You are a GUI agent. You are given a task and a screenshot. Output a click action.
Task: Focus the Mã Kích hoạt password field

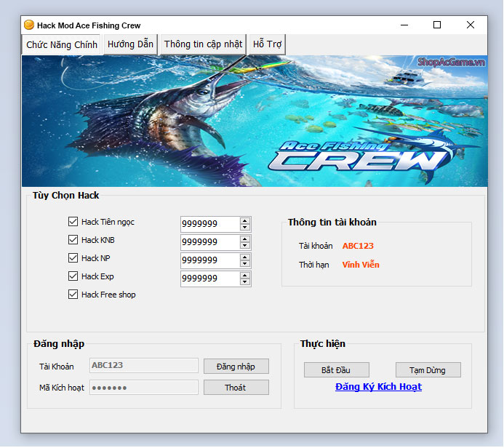[144, 387]
